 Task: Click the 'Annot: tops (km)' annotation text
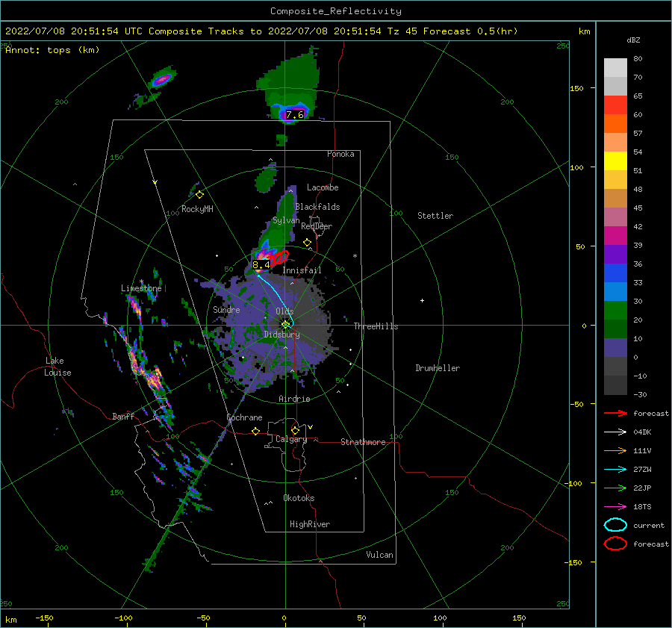tap(52, 50)
